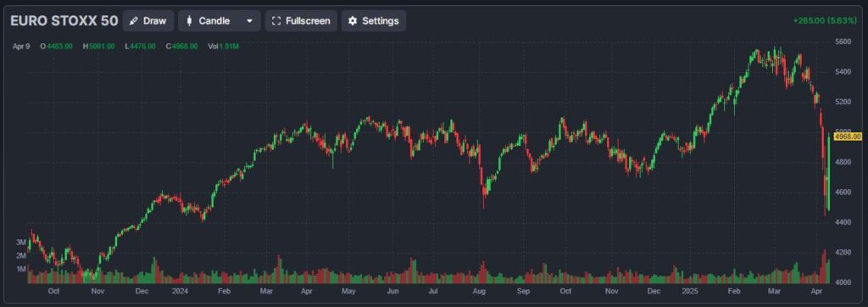The image size is (868, 307).
Task: Click the +265.00 (5.63%) change label
Action: [825, 20]
